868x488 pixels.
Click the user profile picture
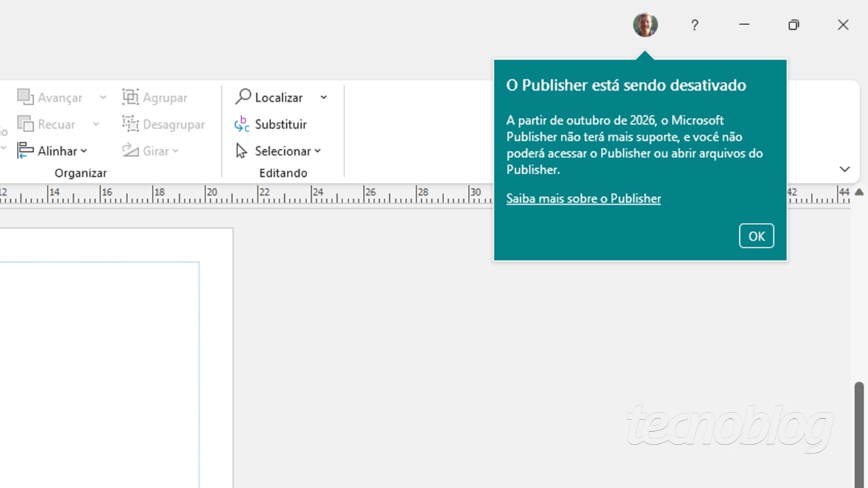[645, 25]
